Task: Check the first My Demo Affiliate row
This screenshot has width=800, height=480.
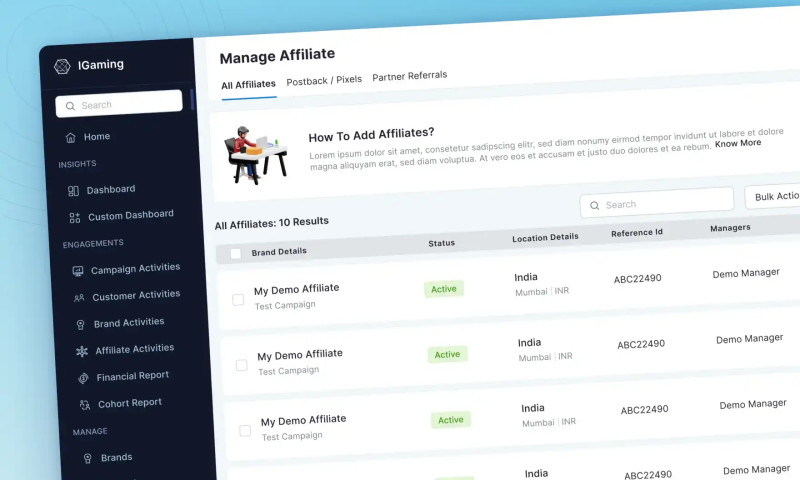Action: click(x=238, y=299)
